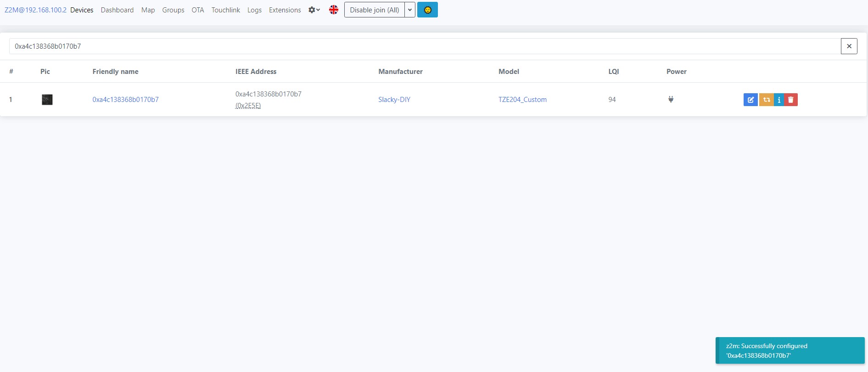Expand the settings gear menu
The width and height of the screenshot is (868, 372).
[x=314, y=10]
